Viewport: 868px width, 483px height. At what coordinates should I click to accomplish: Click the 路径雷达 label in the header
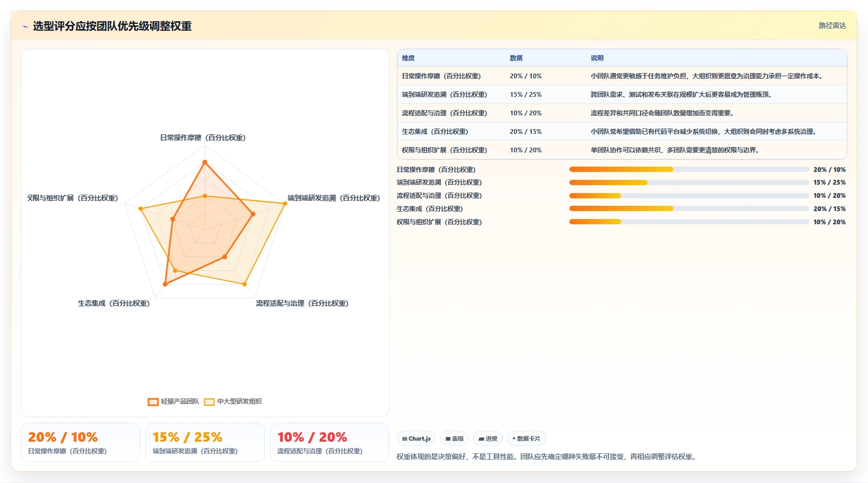[832, 25]
